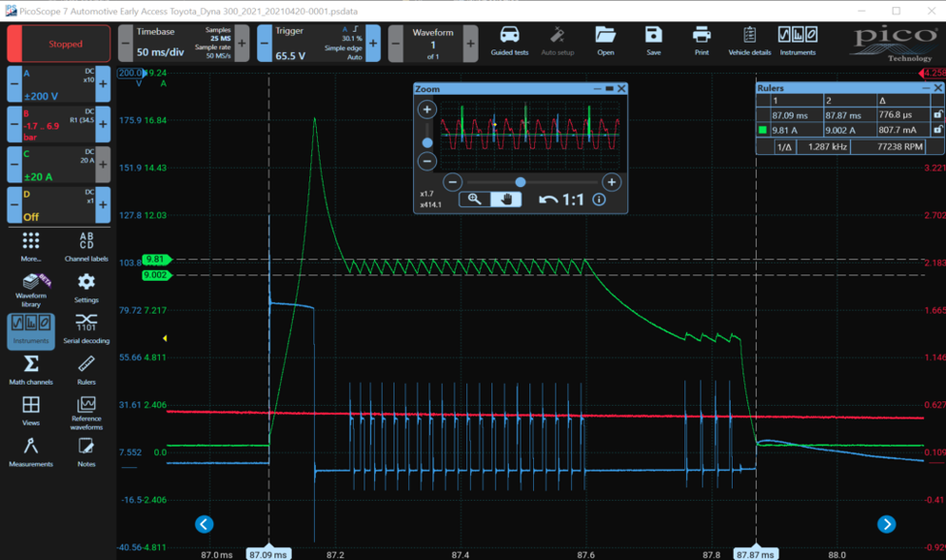Enable the zoom magnifier tool

[475, 200]
